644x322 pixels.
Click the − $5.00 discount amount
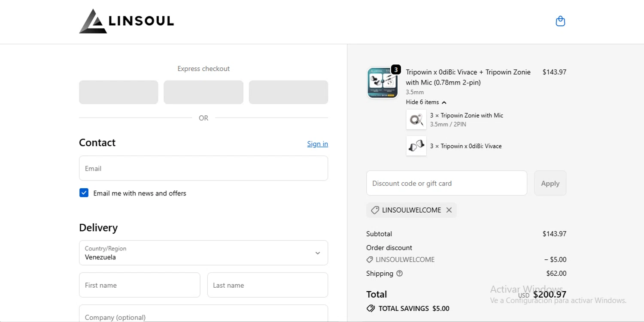click(x=555, y=259)
